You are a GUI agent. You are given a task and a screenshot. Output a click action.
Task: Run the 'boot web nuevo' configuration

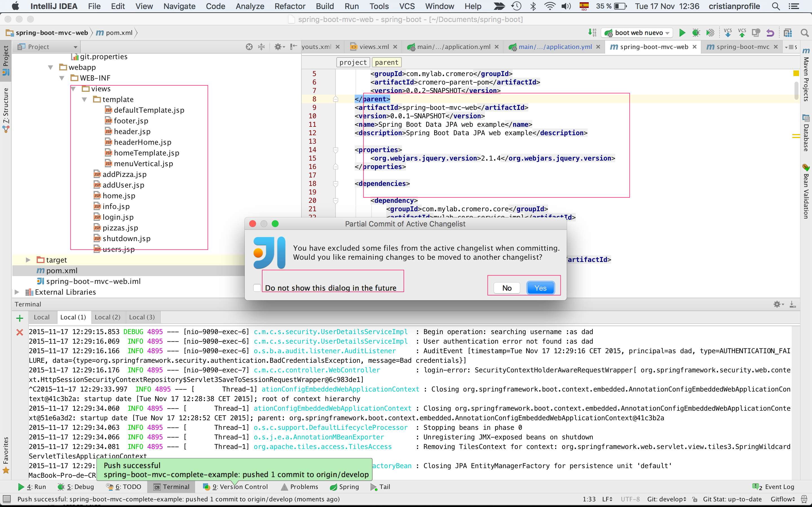tap(682, 32)
